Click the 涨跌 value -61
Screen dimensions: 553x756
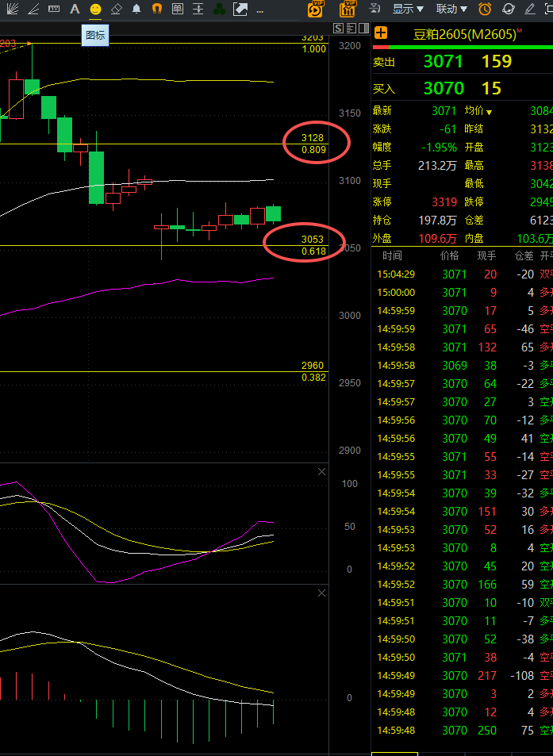click(x=448, y=129)
